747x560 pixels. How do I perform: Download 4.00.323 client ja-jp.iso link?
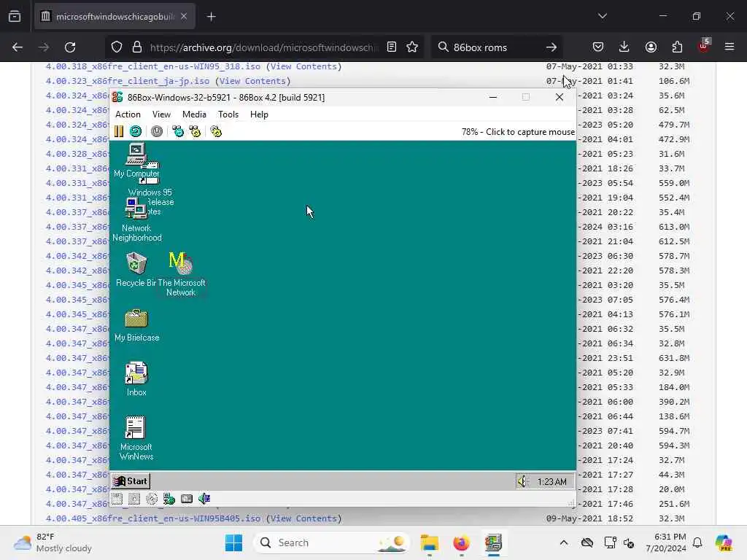click(x=127, y=81)
